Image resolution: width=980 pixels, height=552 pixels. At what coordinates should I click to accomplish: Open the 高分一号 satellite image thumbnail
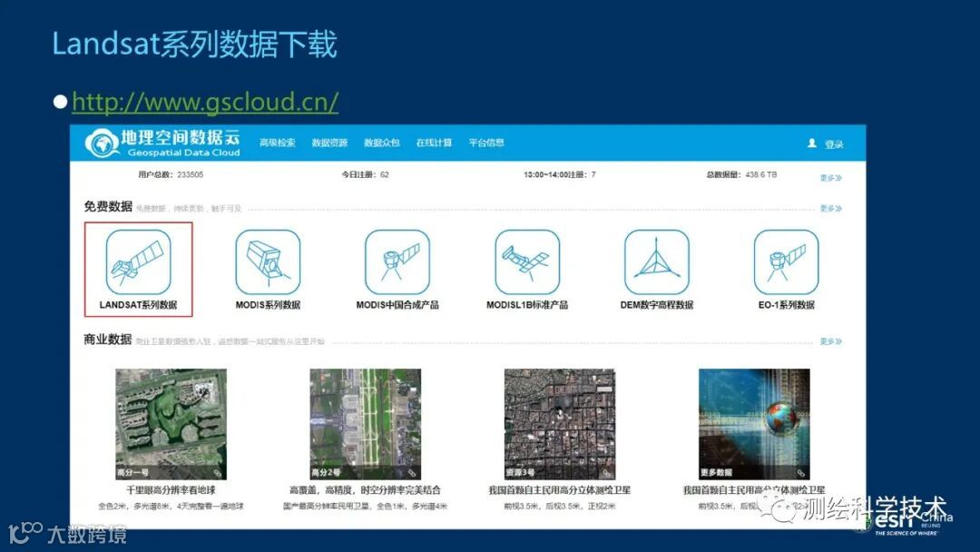pos(171,424)
